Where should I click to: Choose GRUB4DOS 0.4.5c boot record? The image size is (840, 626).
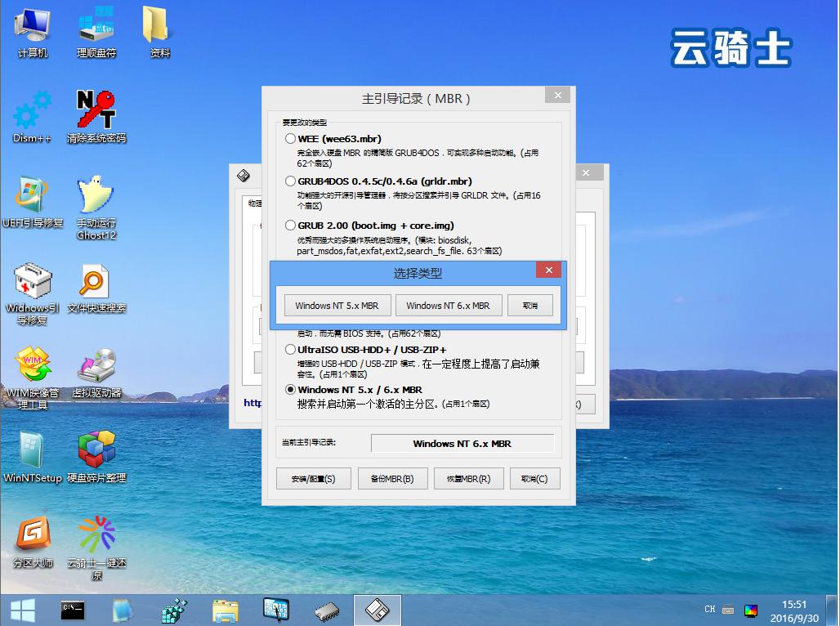click(291, 181)
